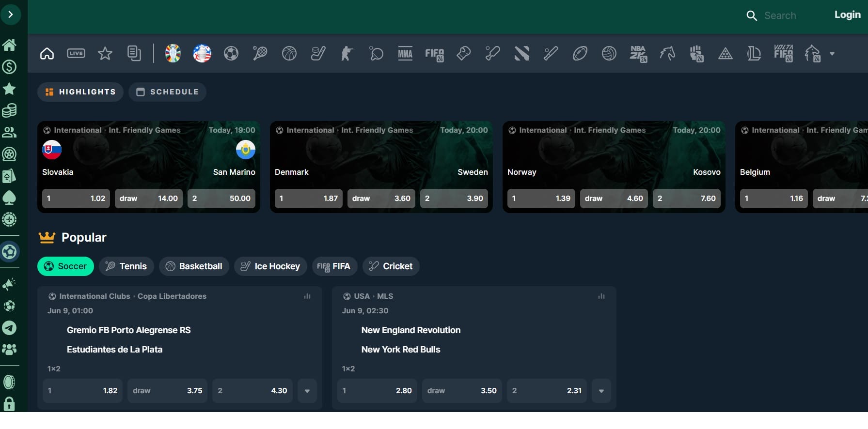
Task: Open favorites star in sports toolbar
Action: pos(105,53)
